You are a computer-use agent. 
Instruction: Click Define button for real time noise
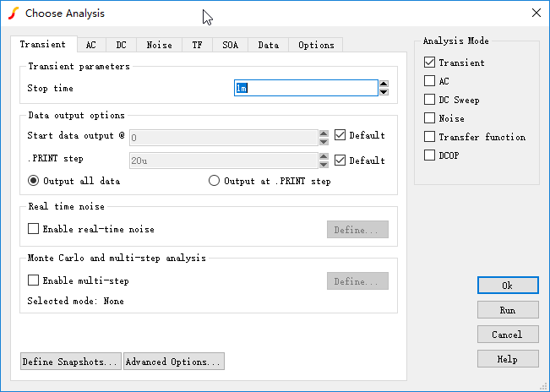pos(357,230)
